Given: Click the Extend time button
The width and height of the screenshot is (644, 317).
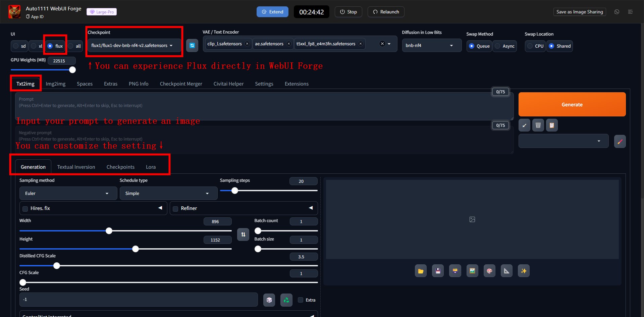Looking at the screenshot, I should 272,12.
